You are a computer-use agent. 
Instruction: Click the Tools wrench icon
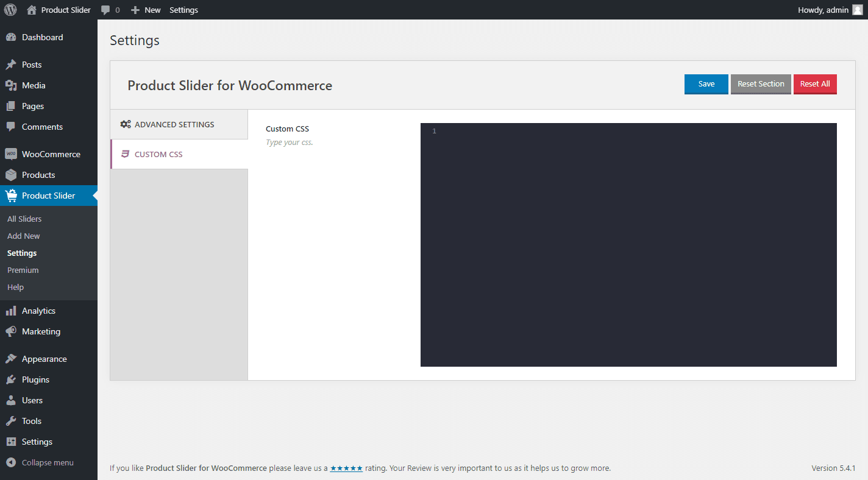(x=11, y=421)
